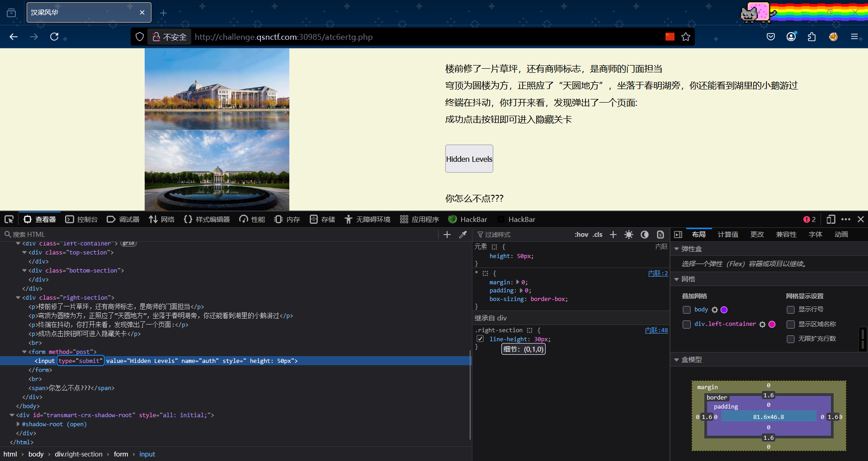
Task: Collapse the 弹性盒 section
Action: pos(677,249)
